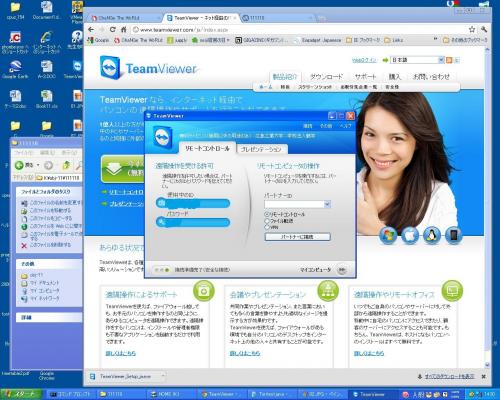Click the browser back arrow
Image resolution: width=500 pixels, height=400 pixels.
91,29
